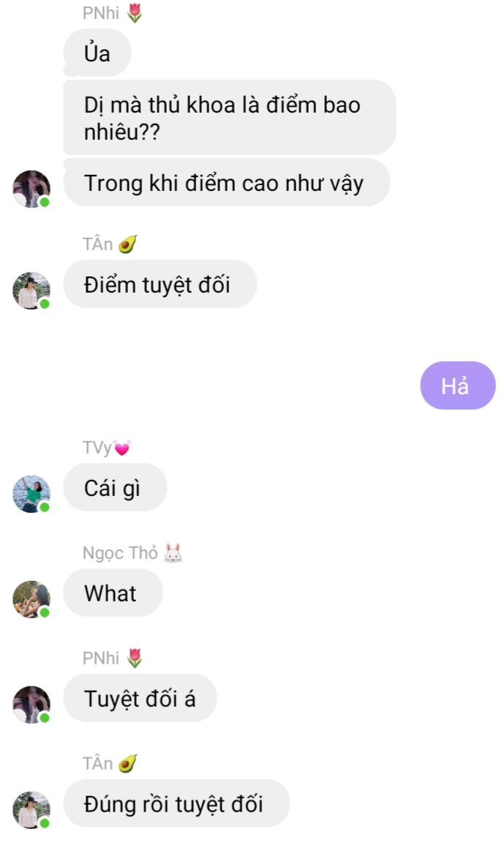Viewport: 504px width, 848px height.
Task: Select the 'Đúng rồi tuyệt đối' message
Action: pos(177,803)
